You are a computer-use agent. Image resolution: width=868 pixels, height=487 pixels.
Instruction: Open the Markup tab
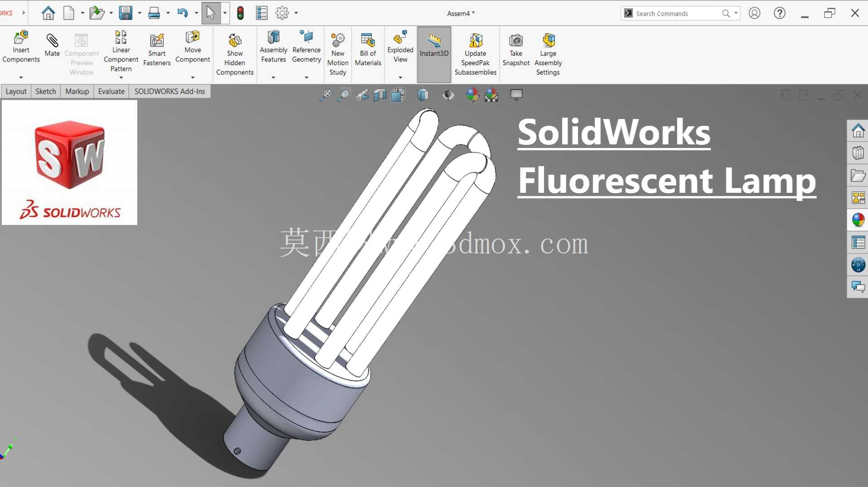[77, 91]
